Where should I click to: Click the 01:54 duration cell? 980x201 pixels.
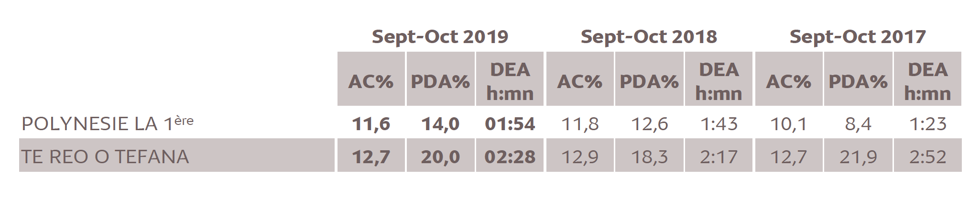click(x=510, y=124)
